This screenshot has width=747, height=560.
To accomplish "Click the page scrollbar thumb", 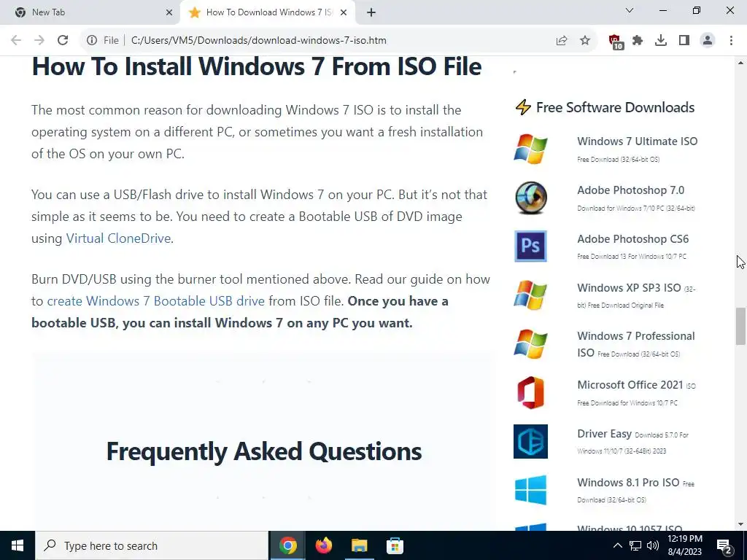I will tap(740, 326).
